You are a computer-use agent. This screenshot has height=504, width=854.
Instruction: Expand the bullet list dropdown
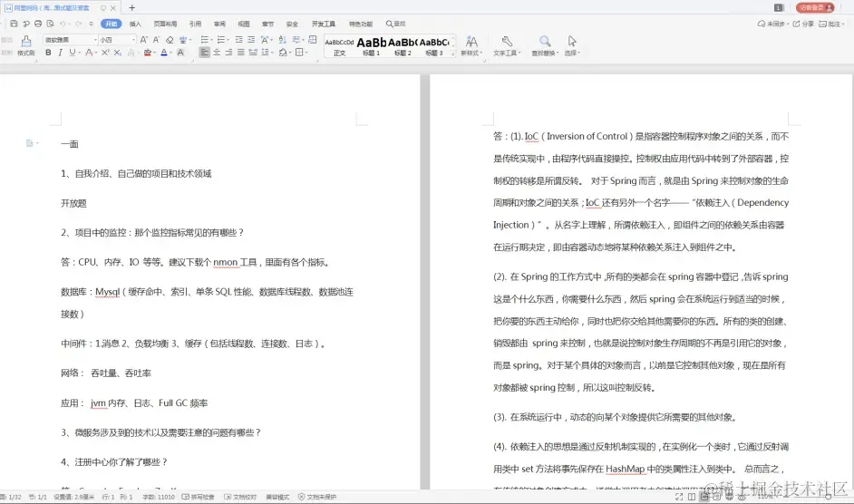[x=211, y=40]
